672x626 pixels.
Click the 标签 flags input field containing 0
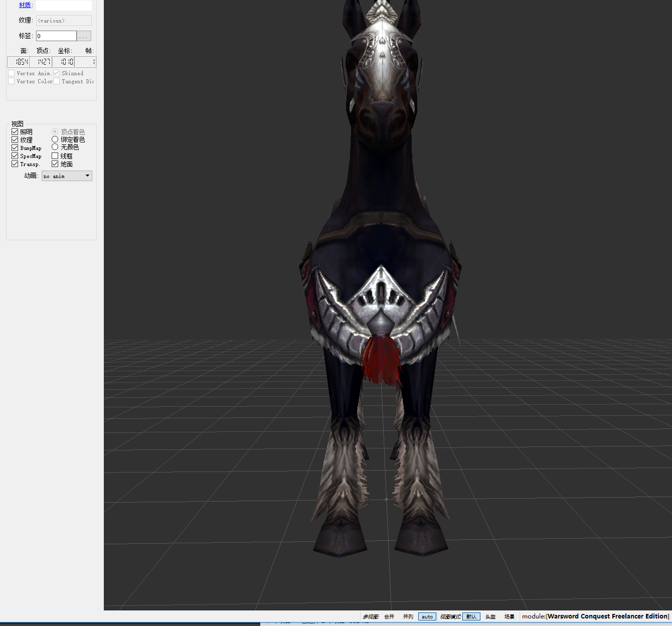(x=56, y=36)
